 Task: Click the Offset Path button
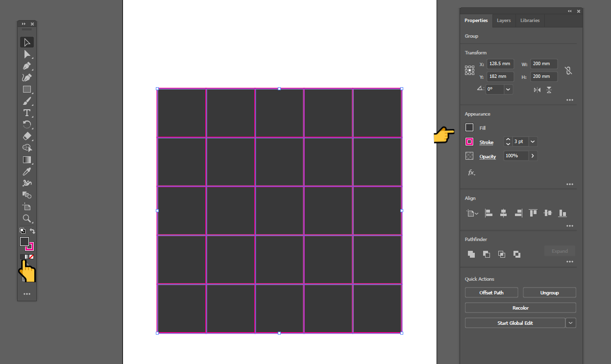[x=491, y=292]
